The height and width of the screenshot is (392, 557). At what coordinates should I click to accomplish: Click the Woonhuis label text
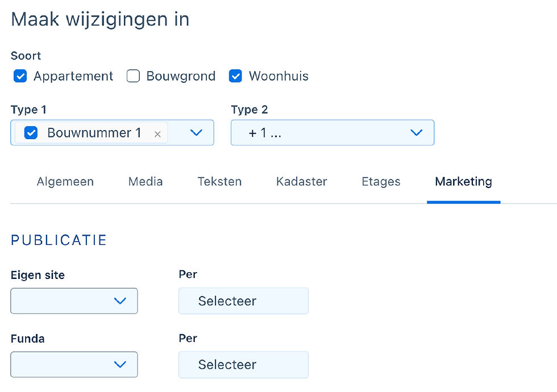tap(278, 76)
